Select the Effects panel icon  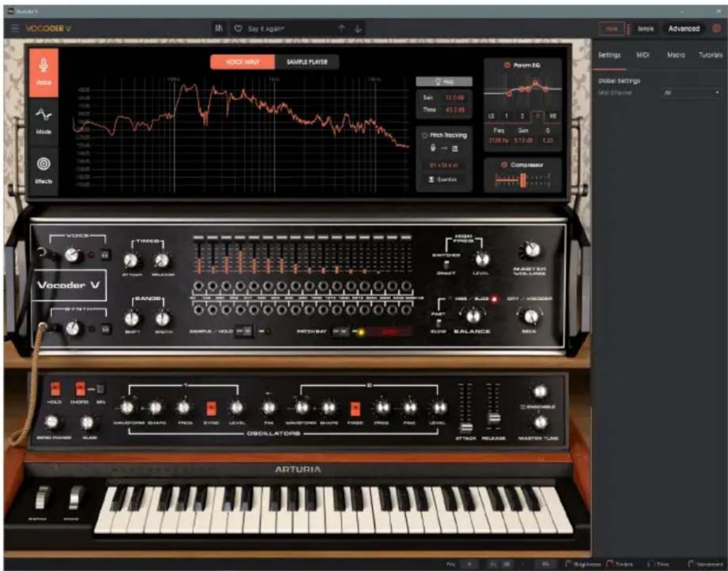(44, 171)
